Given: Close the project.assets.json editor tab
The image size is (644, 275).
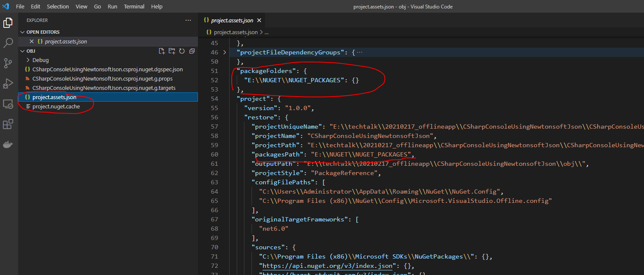Looking at the screenshot, I should [259, 20].
